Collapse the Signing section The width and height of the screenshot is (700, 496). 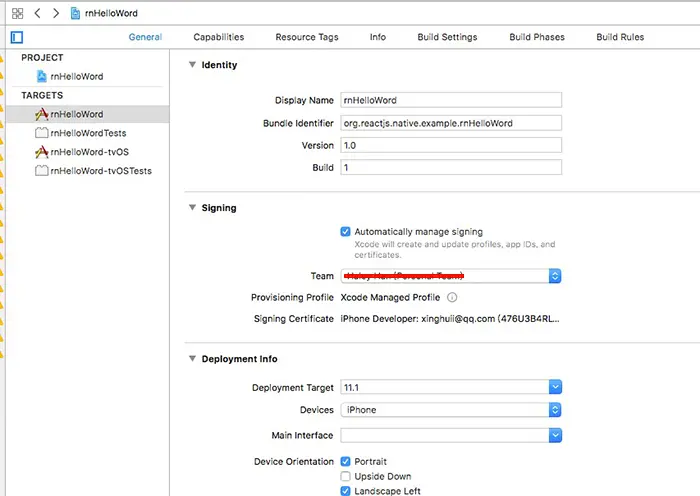tap(192, 208)
